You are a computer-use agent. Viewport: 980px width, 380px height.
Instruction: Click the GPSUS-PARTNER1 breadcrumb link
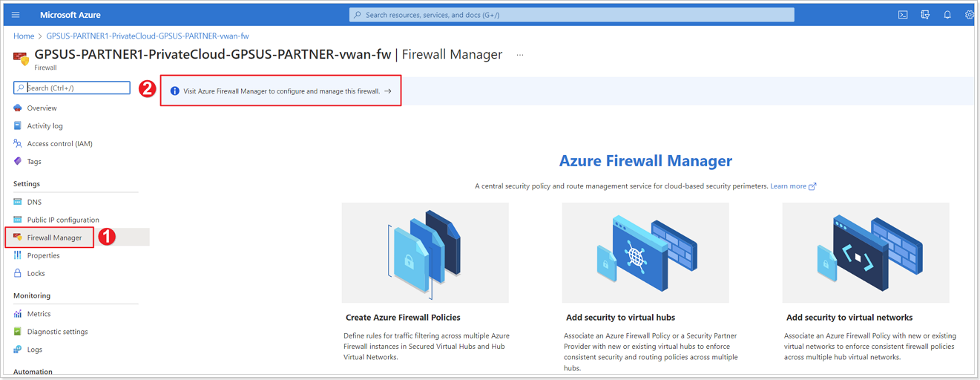coord(148,36)
